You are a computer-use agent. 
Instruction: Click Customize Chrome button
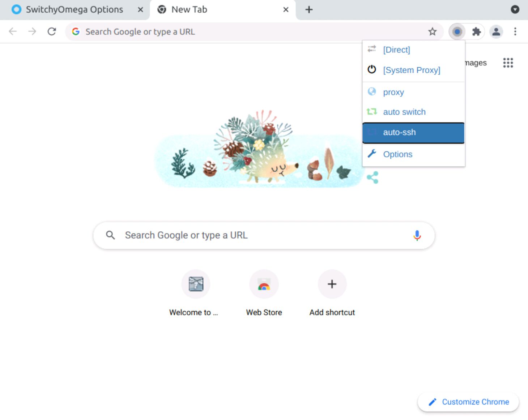[x=468, y=402]
